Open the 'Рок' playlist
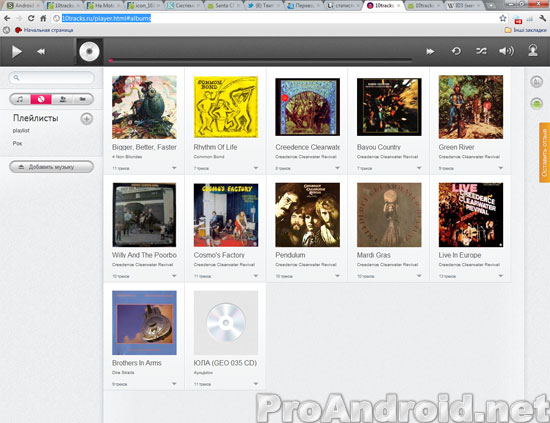The image size is (550, 423). pos(17,143)
